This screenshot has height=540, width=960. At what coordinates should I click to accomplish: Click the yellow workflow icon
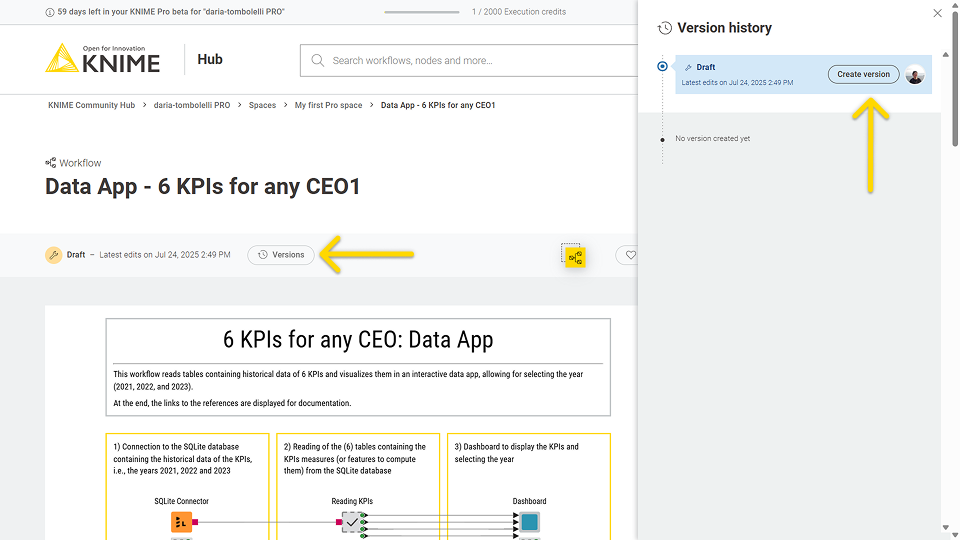point(575,257)
